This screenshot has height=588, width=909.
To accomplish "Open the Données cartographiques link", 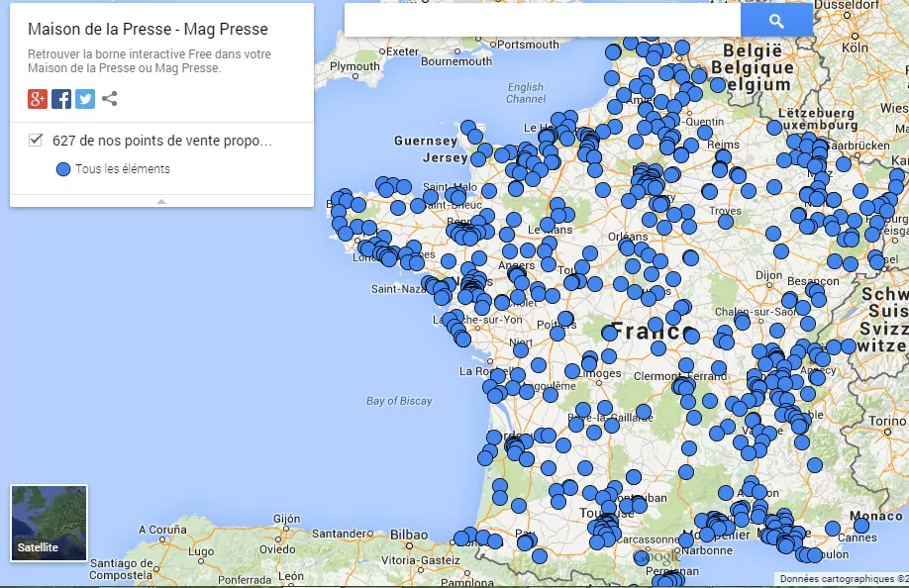I will click(x=842, y=579).
